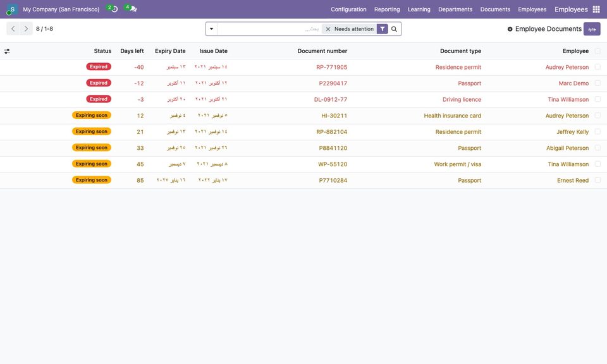Go to previous page arrow
The image size is (607, 364).
13,28
